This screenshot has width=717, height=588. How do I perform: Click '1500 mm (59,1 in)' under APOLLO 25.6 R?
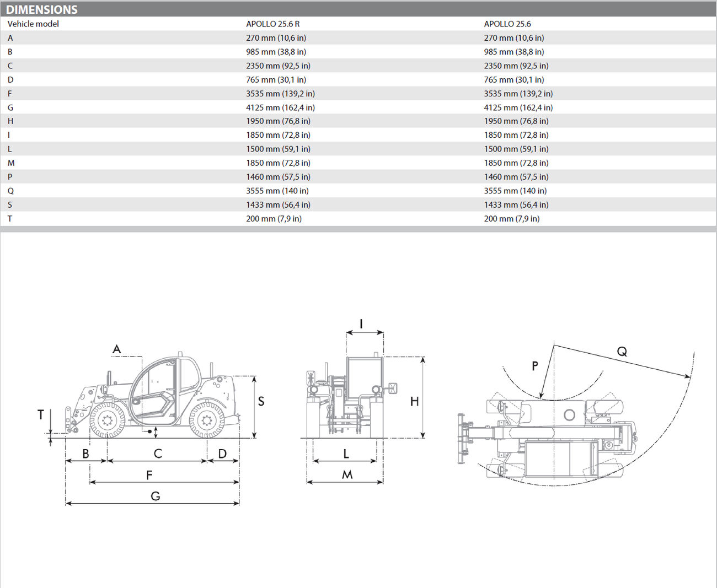[x=279, y=149]
